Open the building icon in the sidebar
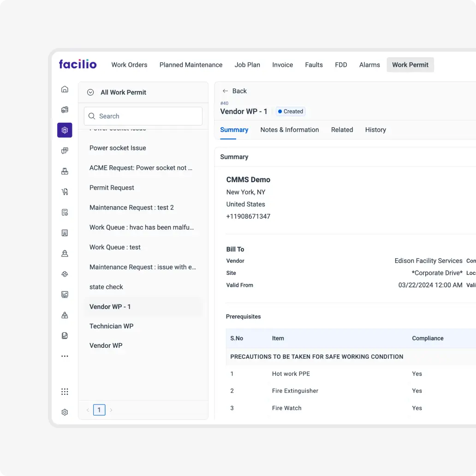Image resolution: width=476 pixels, height=476 pixels. [65, 232]
